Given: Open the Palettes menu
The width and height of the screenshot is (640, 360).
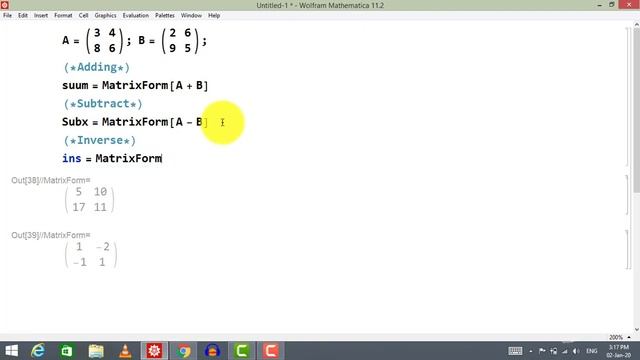Looking at the screenshot, I should [x=165, y=16].
